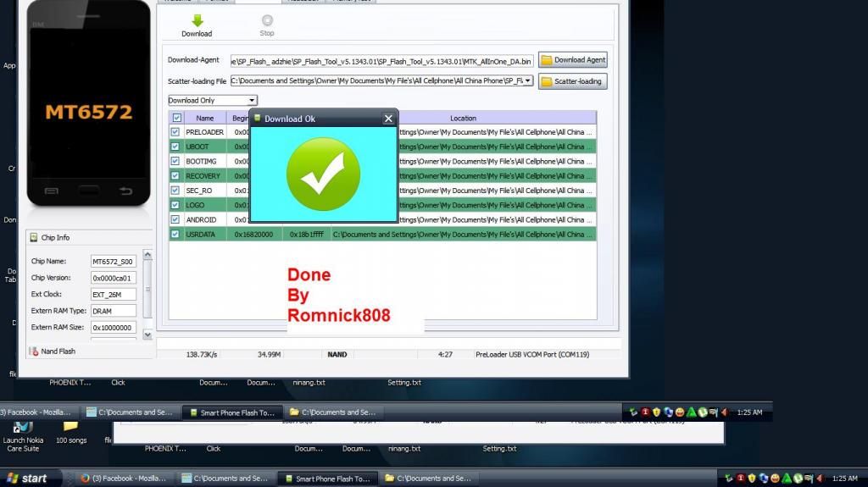Open the Download Only mode dropdown
Image resolution: width=868 pixels, height=487 pixels.
coord(252,100)
